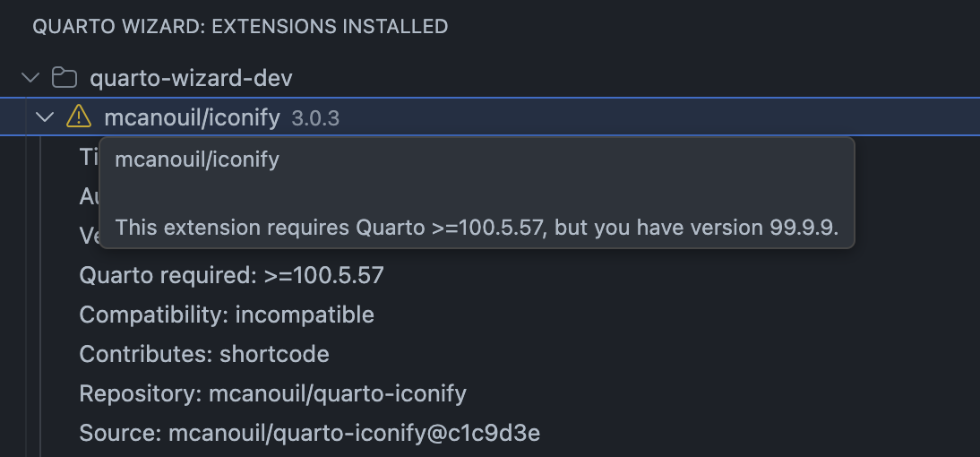Select the quarto-wizard-dev workspace label
The width and height of the screenshot is (980, 457).
click(x=191, y=78)
